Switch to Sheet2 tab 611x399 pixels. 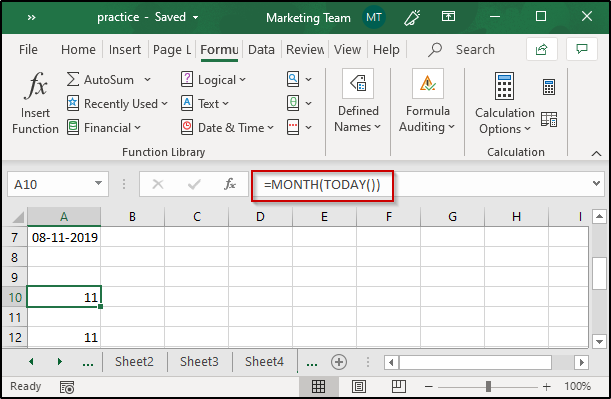[x=134, y=362]
